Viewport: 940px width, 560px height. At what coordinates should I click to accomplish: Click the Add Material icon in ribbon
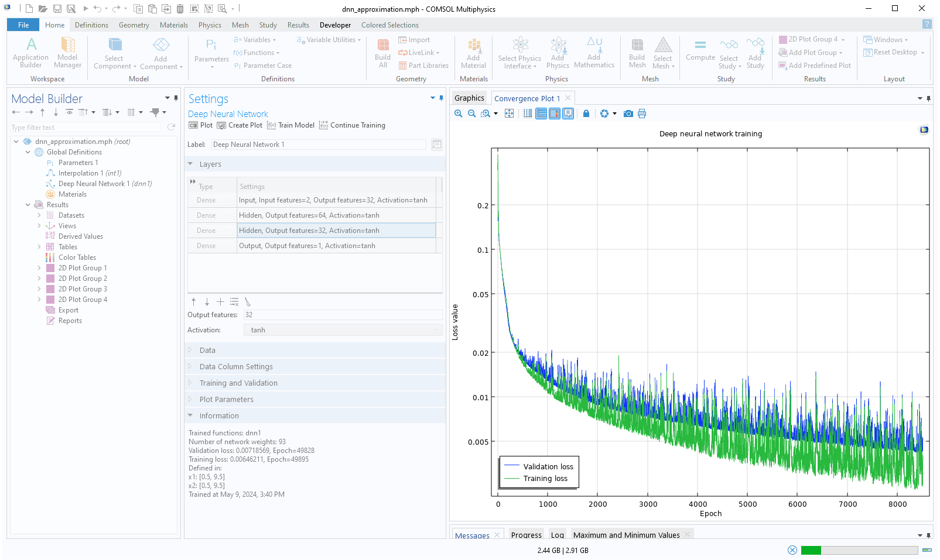click(x=473, y=51)
